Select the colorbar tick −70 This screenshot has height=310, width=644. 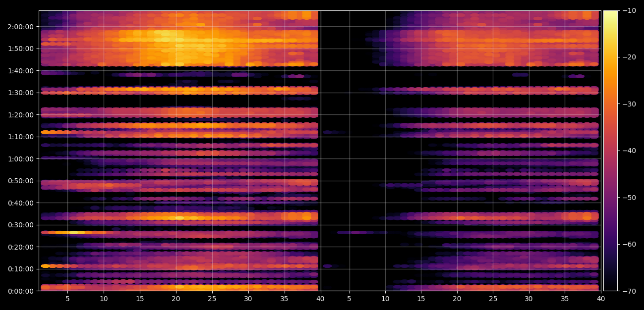pos(628,291)
